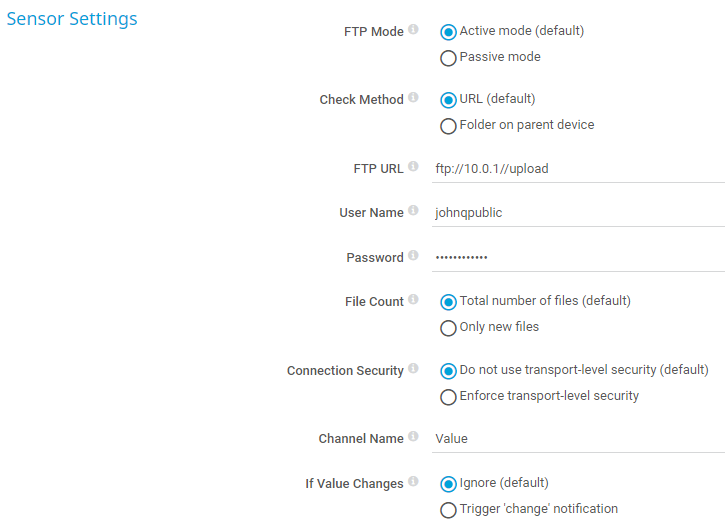Choose Folder on parent device option

[x=449, y=126]
